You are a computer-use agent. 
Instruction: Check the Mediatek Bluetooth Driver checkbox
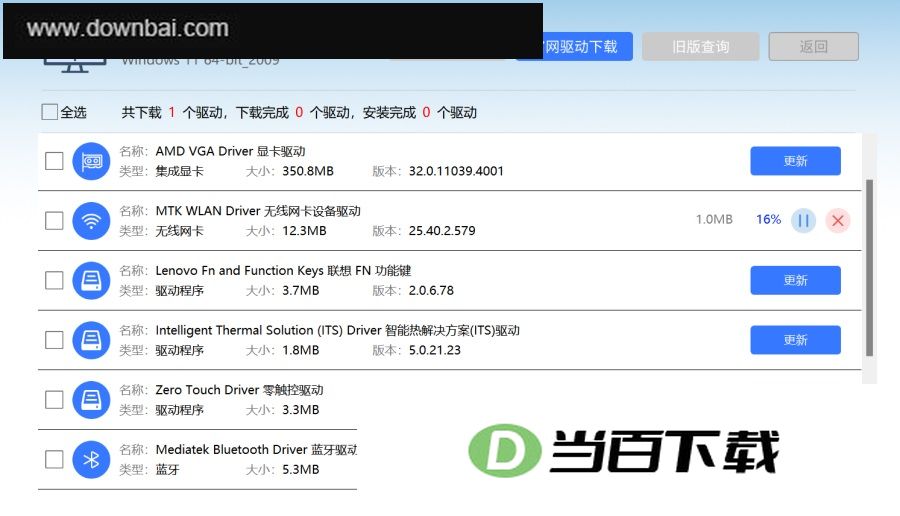[x=54, y=460]
